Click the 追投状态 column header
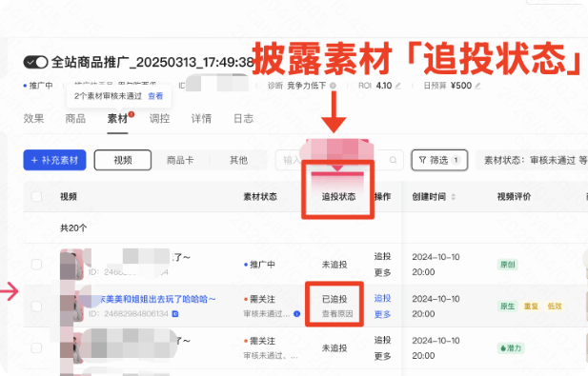588x376 pixels. pyautogui.click(x=338, y=197)
